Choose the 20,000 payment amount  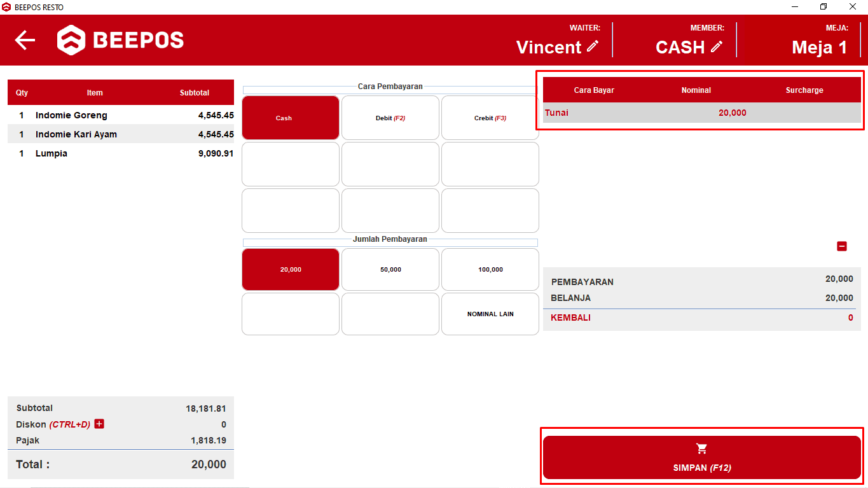(291, 269)
